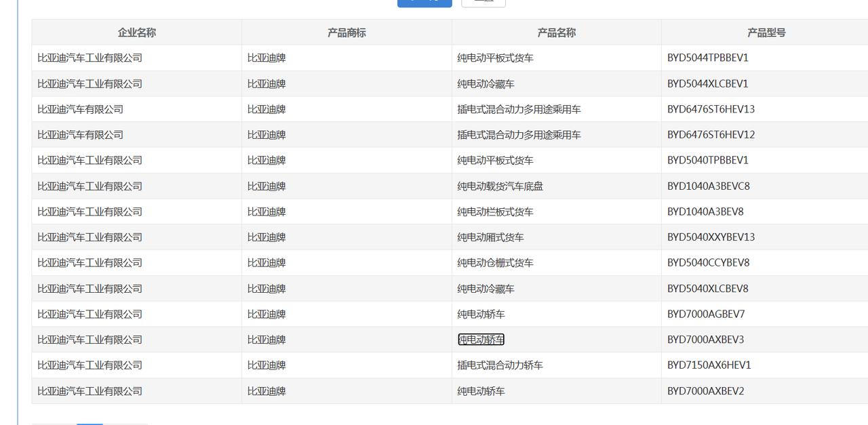Select model BYD1040A3BEVC8
868x425 pixels.
tap(709, 186)
